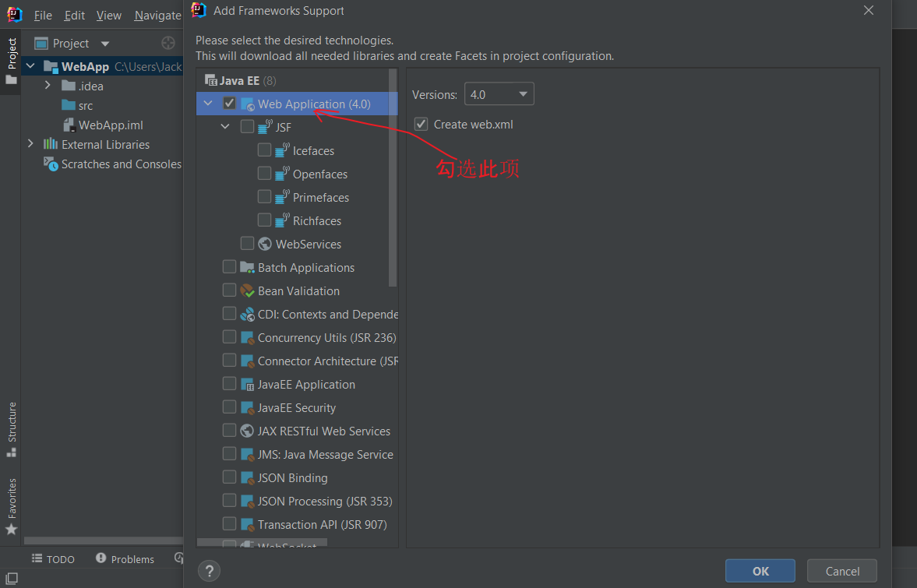Click the Structure tool window icon
The width and height of the screenshot is (917, 588).
[x=11, y=452]
